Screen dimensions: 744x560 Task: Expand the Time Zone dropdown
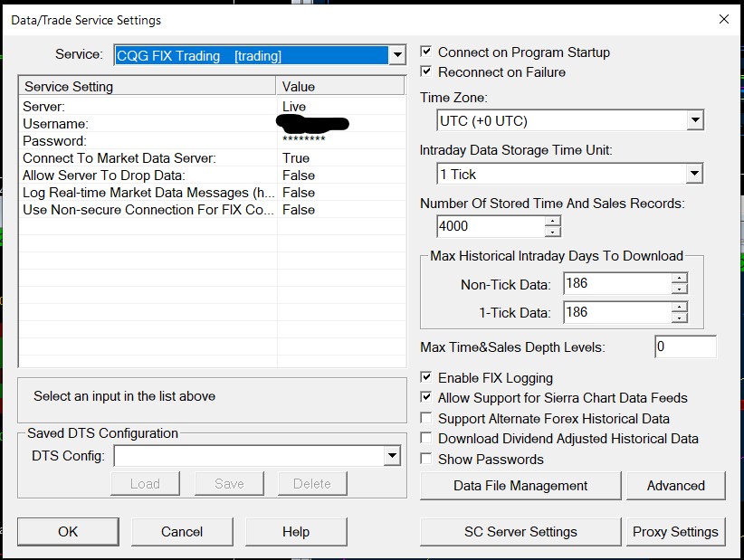pos(695,120)
